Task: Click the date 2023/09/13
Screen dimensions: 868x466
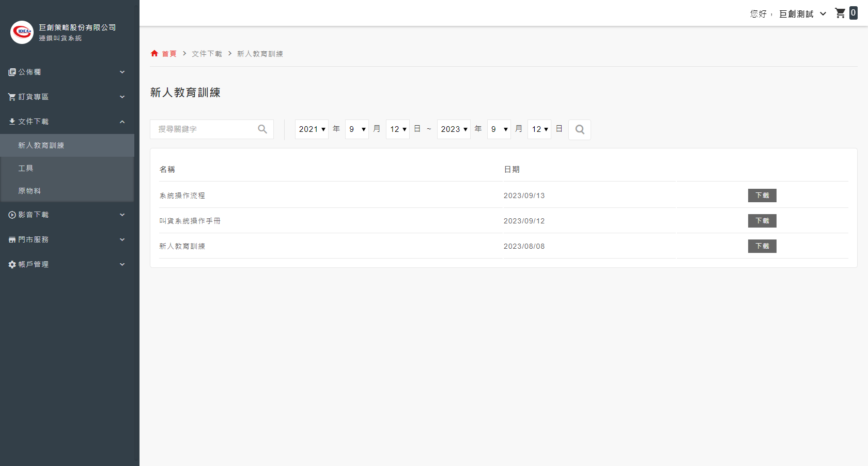Action: (524, 196)
